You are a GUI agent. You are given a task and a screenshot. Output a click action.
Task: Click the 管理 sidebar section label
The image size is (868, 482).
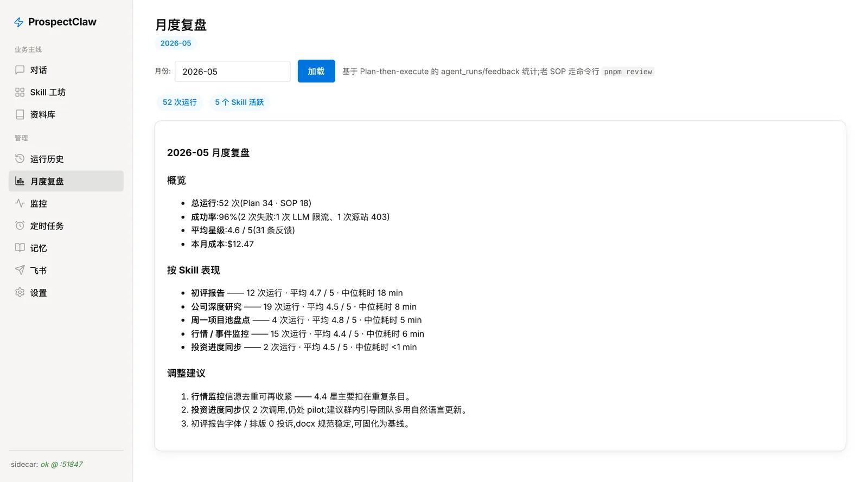(x=21, y=138)
